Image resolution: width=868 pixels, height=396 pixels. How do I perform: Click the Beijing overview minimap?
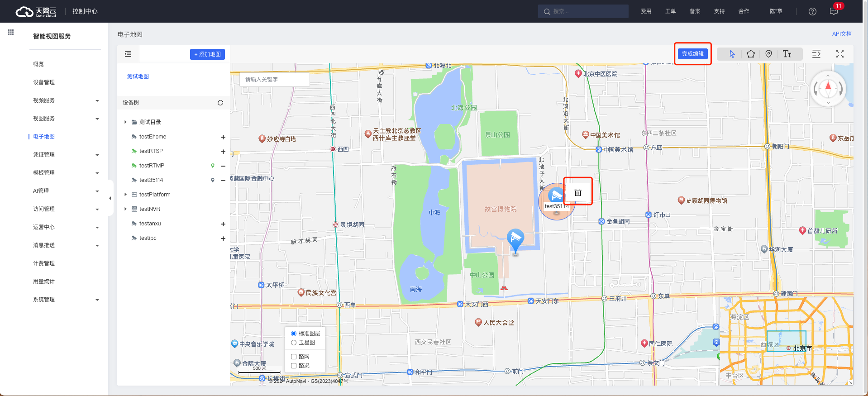pyautogui.click(x=787, y=341)
